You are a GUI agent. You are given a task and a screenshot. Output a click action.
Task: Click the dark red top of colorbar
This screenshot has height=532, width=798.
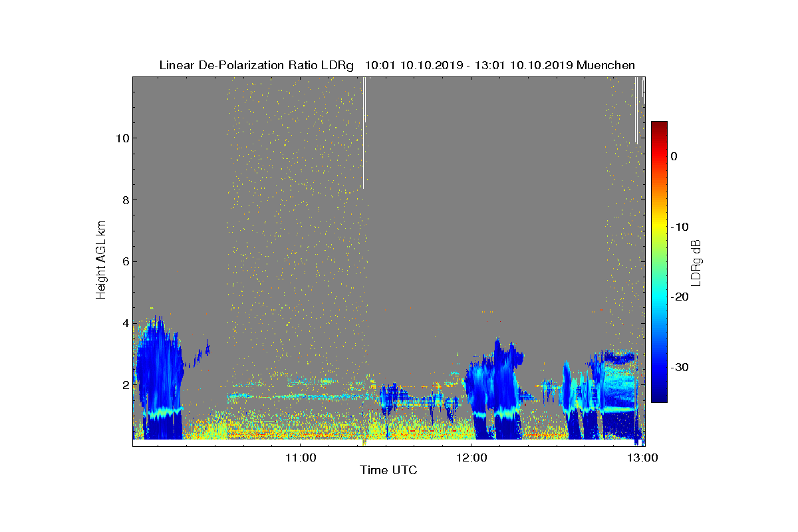coord(659,125)
